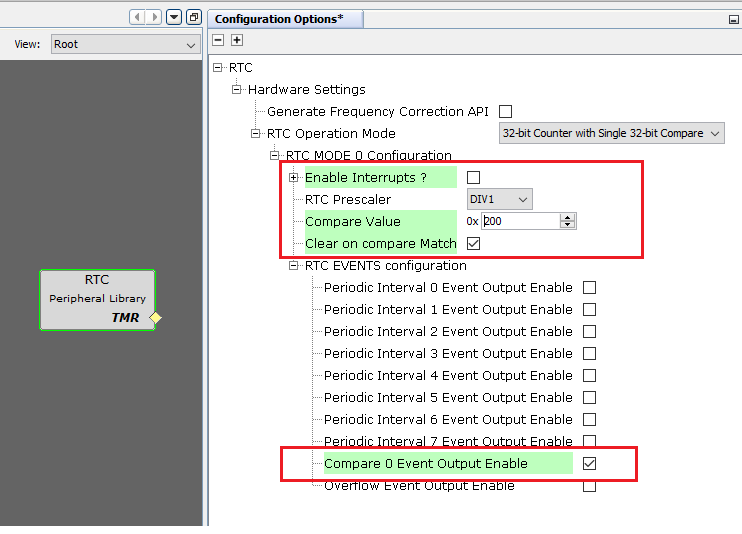The height and width of the screenshot is (534, 742).
Task: Expand the Enable Interrupts node
Action: (293, 178)
